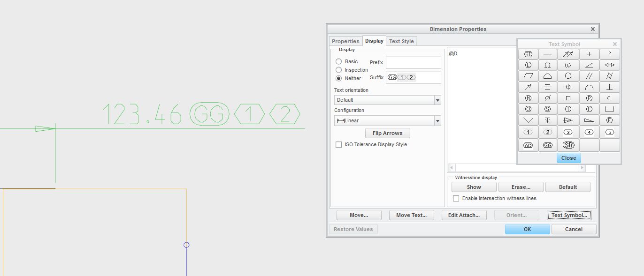Enable intersection witness lines checkbox
This screenshot has width=644, height=276.
pos(456,199)
